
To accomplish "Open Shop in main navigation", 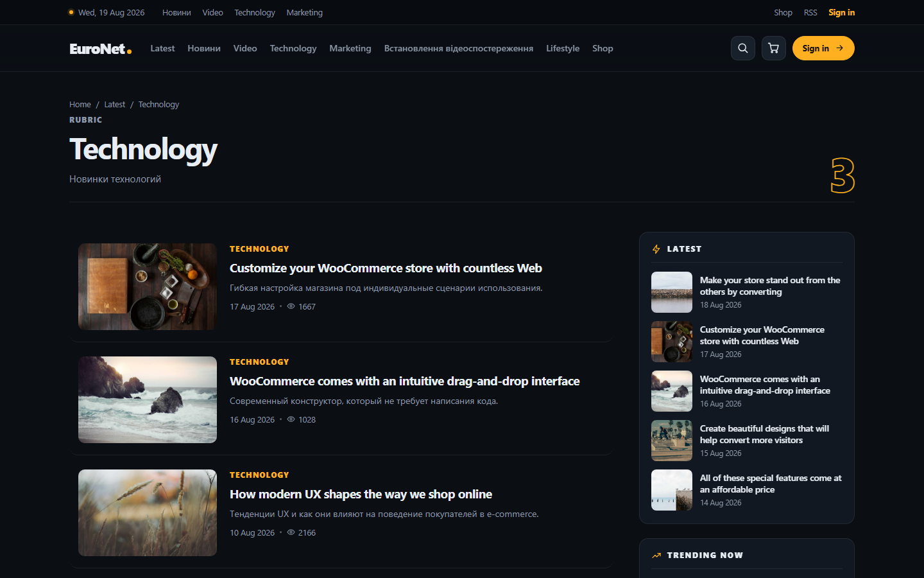I will [603, 48].
